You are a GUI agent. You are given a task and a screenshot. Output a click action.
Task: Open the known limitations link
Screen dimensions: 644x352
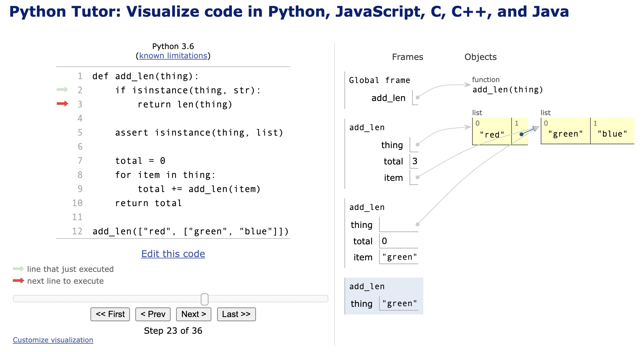[173, 55]
